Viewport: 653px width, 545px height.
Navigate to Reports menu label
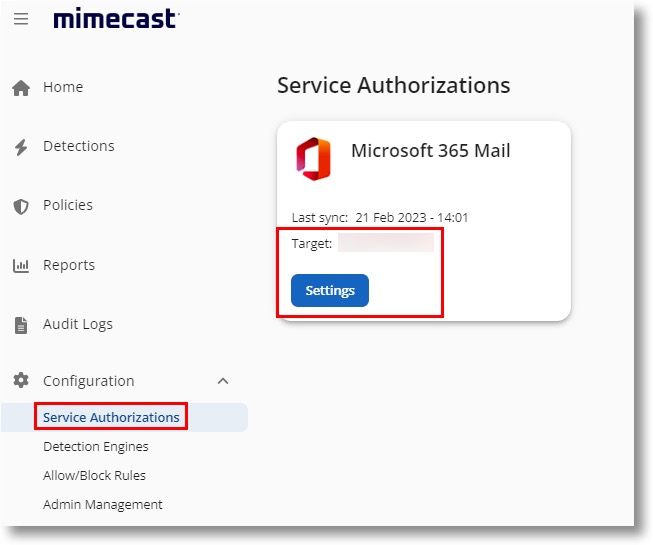69,265
